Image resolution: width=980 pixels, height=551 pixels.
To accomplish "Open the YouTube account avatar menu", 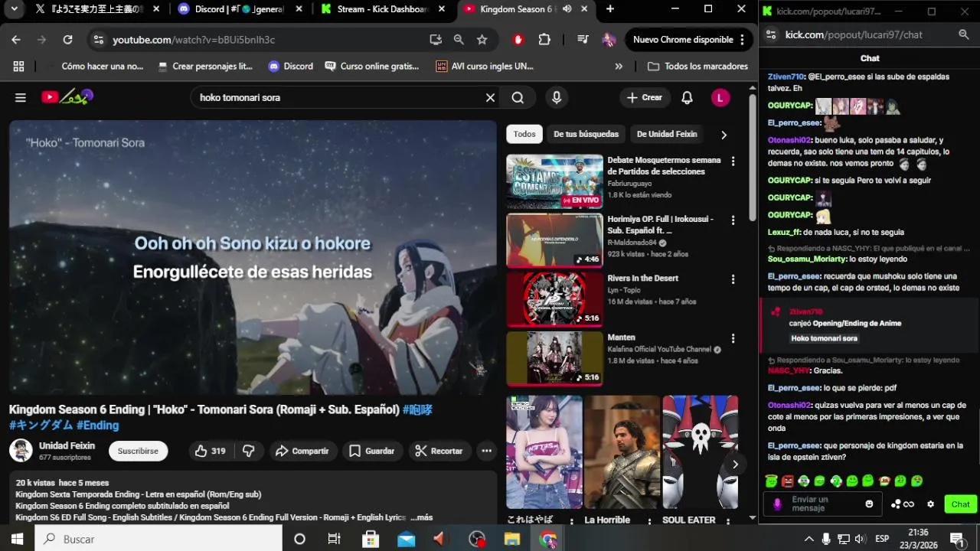I will [x=720, y=97].
